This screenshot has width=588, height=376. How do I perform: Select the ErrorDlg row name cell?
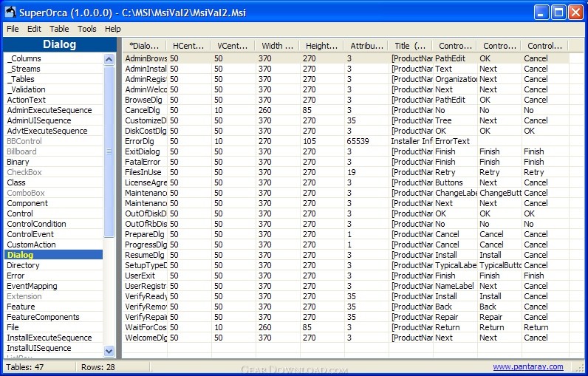point(145,141)
